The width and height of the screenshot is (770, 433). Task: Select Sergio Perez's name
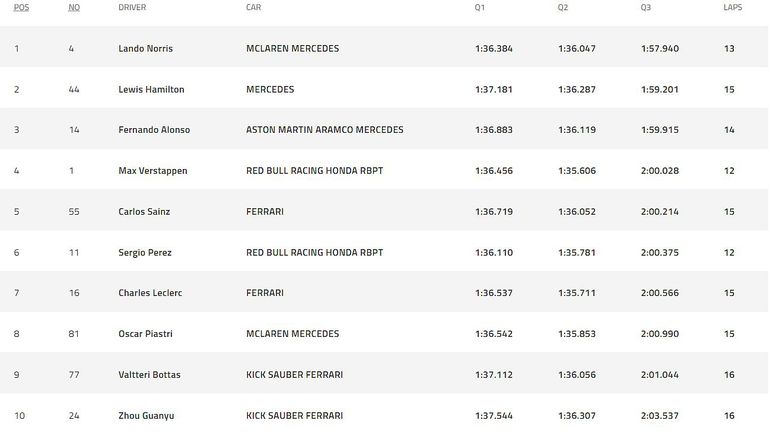click(x=145, y=252)
